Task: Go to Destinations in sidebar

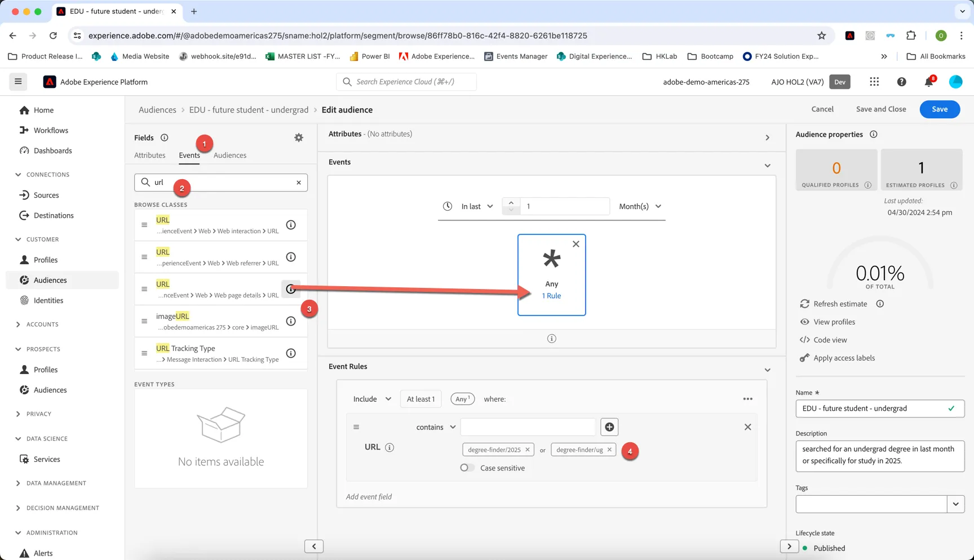Action: 54,215
